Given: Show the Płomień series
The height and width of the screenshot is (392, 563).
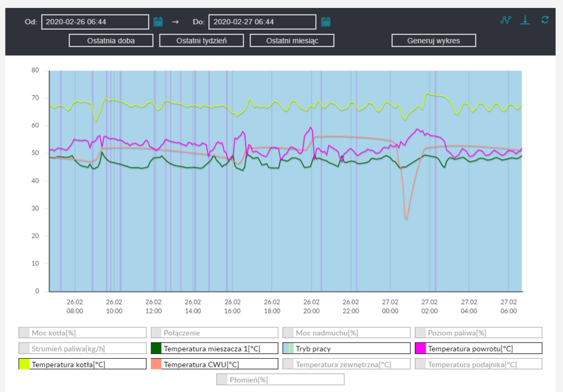Looking at the screenshot, I should pyautogui.click(x=280, y=380).
